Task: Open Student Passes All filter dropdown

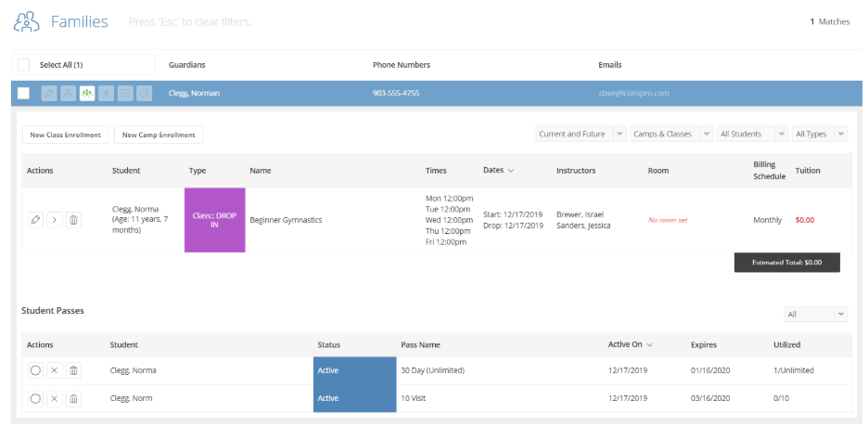Action: pyautogui.click(x=816, y=315)
